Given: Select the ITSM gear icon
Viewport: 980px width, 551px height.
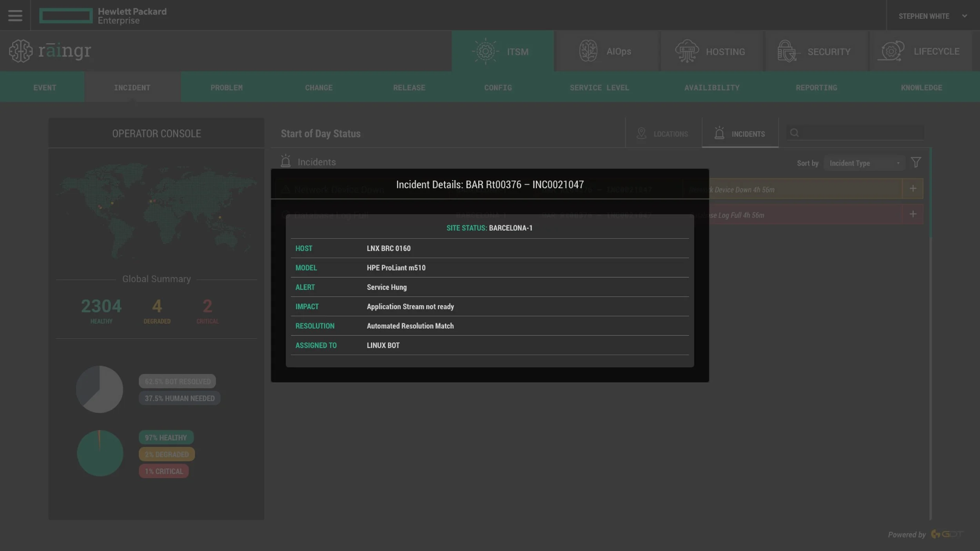Looking at the screenshot, I should pyautogui.click(x=485, y=51).
